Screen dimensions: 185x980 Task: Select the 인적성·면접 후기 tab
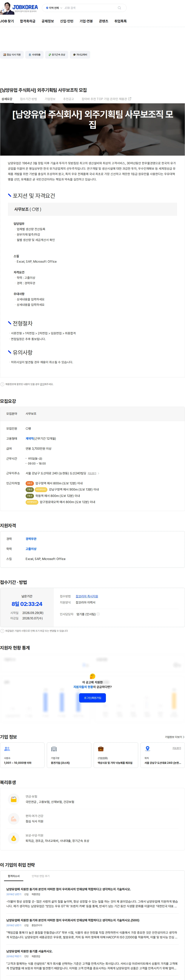pos(41,876)
